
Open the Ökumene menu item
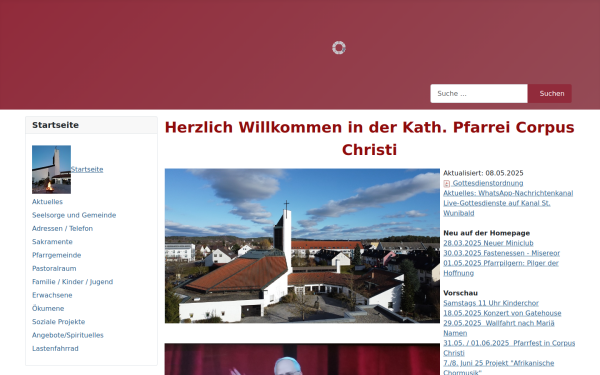point(48,308)
